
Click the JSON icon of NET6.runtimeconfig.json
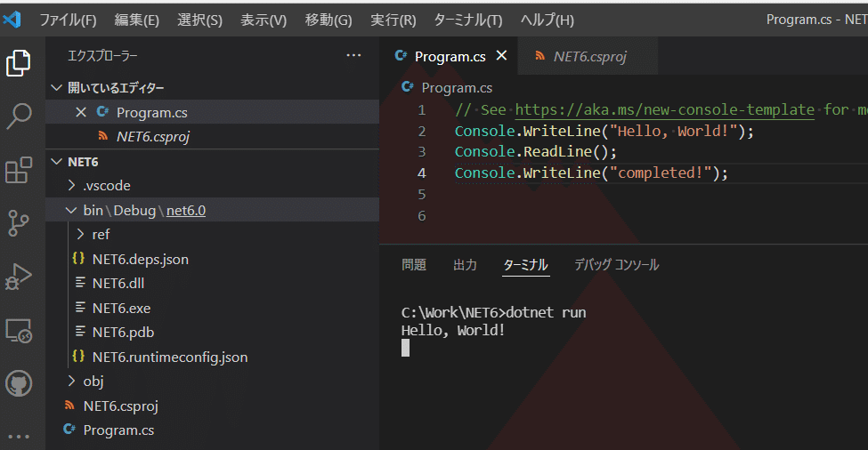click(x=78, y=356)
